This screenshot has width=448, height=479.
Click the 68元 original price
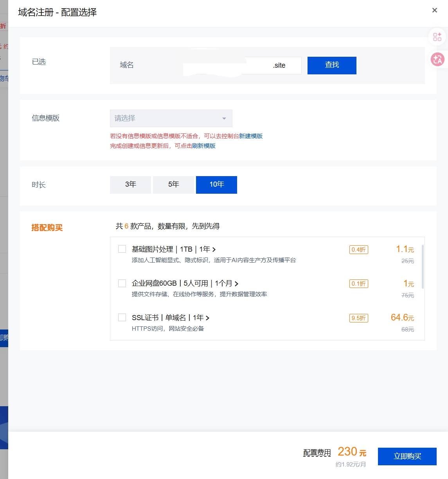(x=407, y=330)
